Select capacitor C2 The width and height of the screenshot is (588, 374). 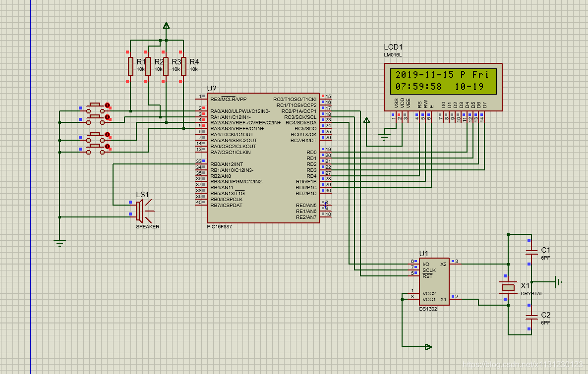(x=531, y=316)
